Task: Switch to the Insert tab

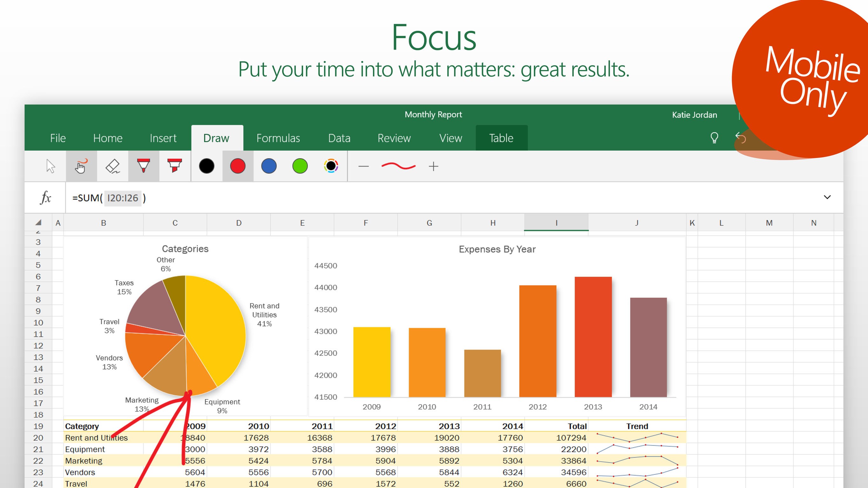Action: point(163,138)
